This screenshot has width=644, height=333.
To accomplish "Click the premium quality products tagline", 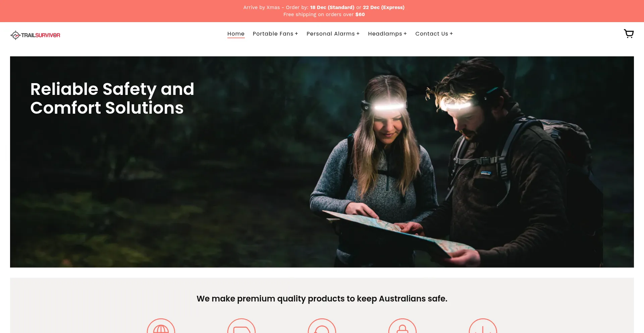I will pos(322,298).
